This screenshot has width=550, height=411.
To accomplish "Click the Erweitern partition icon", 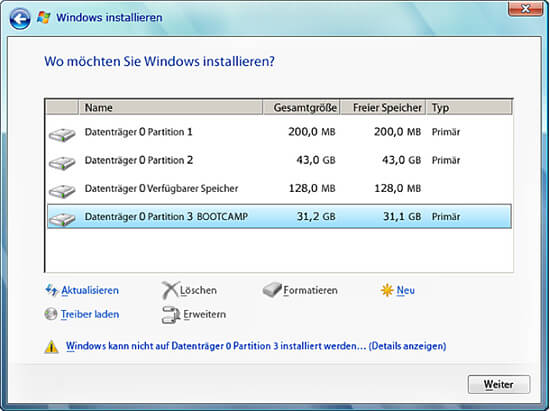I will [171, 315].
